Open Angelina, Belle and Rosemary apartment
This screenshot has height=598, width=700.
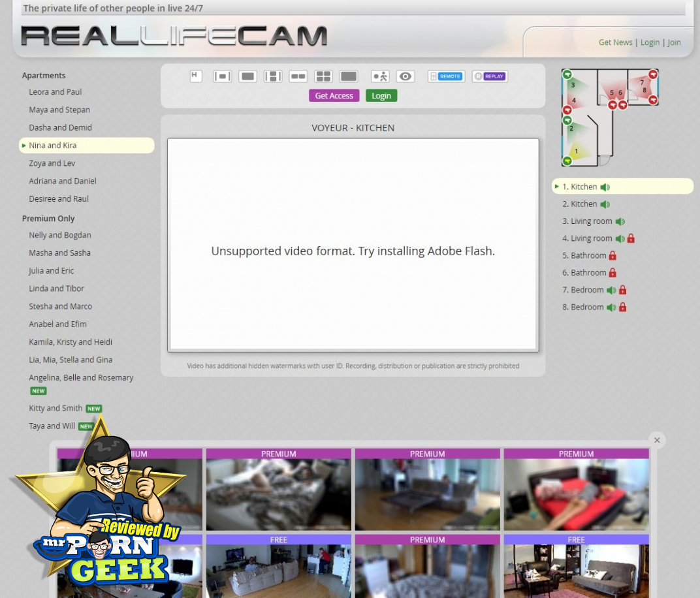[81, 378]
